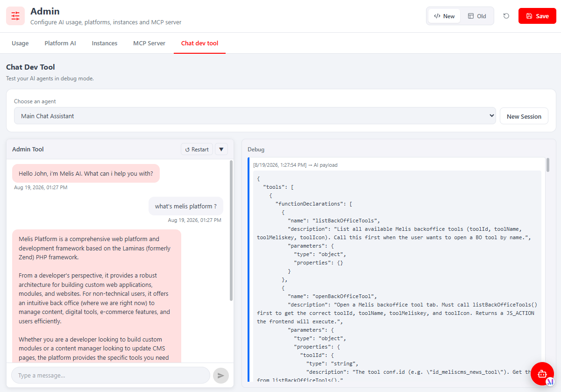Screen dimensions: 561x392
Task: Open the Platform AI tab
Action: [x=60, y=43]
